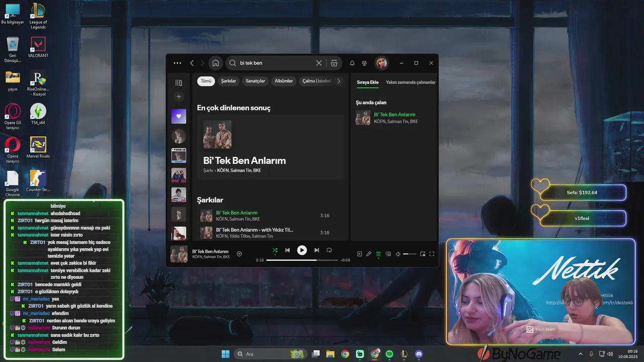Viewport: 644px width, 362px height.
Task: Show lyrics with the microphone icon
Action: (369, 254)
